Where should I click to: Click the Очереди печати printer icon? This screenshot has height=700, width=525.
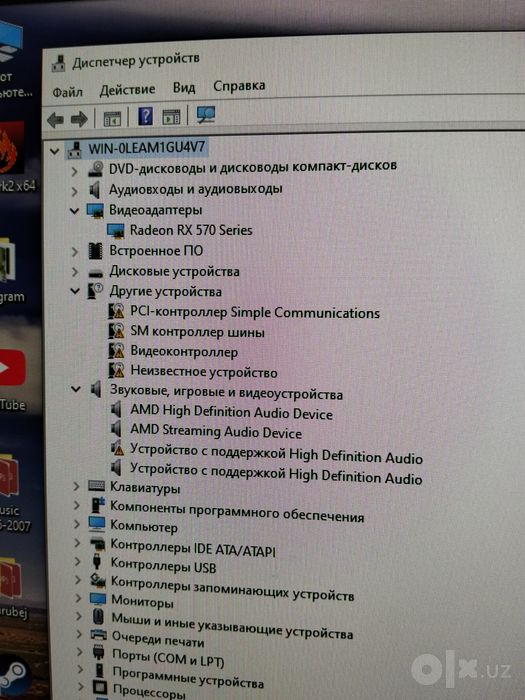coord(98,634)
